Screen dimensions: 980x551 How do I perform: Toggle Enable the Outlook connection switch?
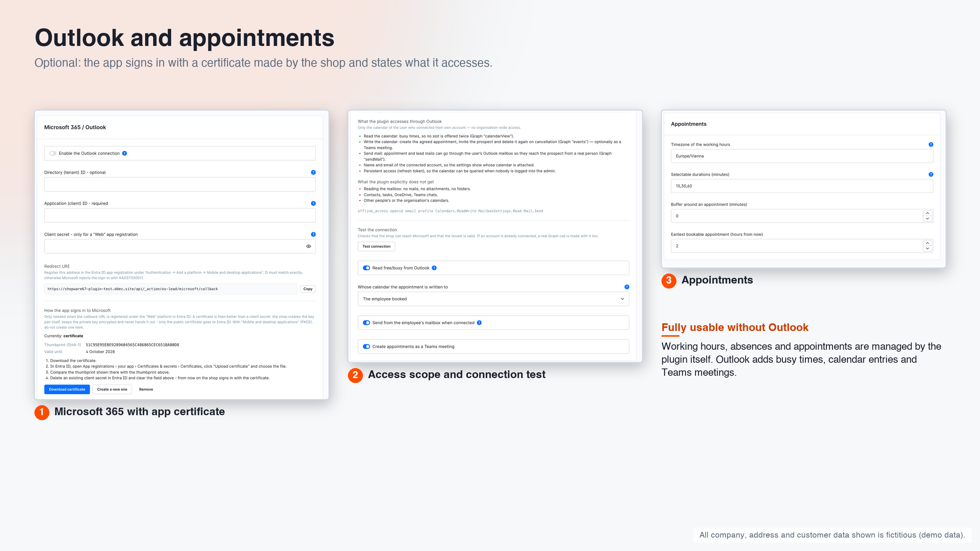[53, 153]
